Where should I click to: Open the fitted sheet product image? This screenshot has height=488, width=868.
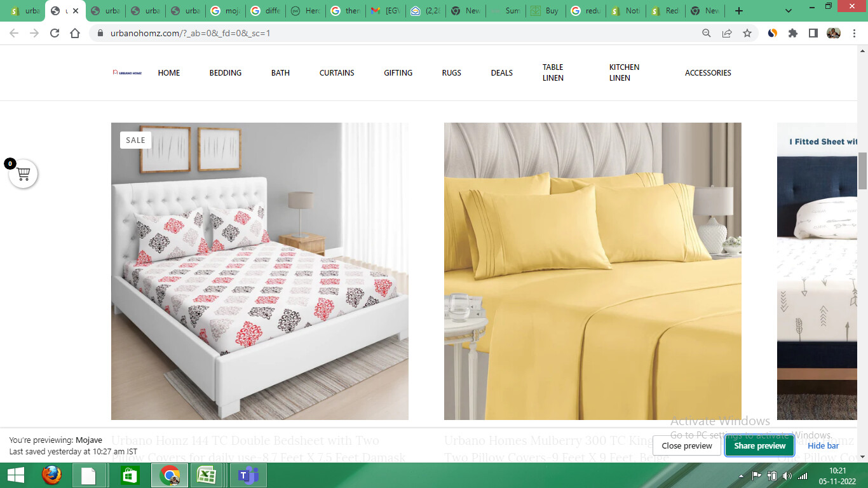817,271
